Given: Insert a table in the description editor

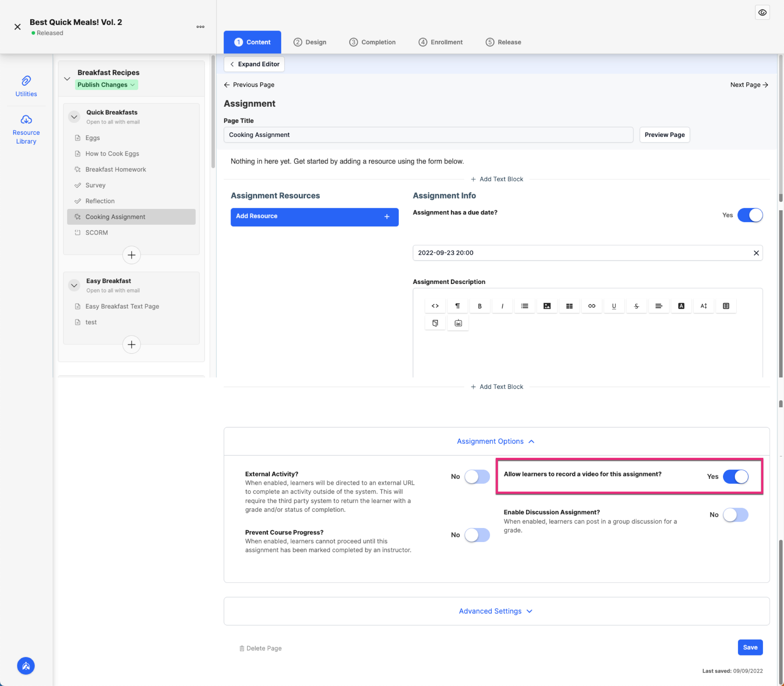Looking at the screenshot, I should (x=569, y=306).
